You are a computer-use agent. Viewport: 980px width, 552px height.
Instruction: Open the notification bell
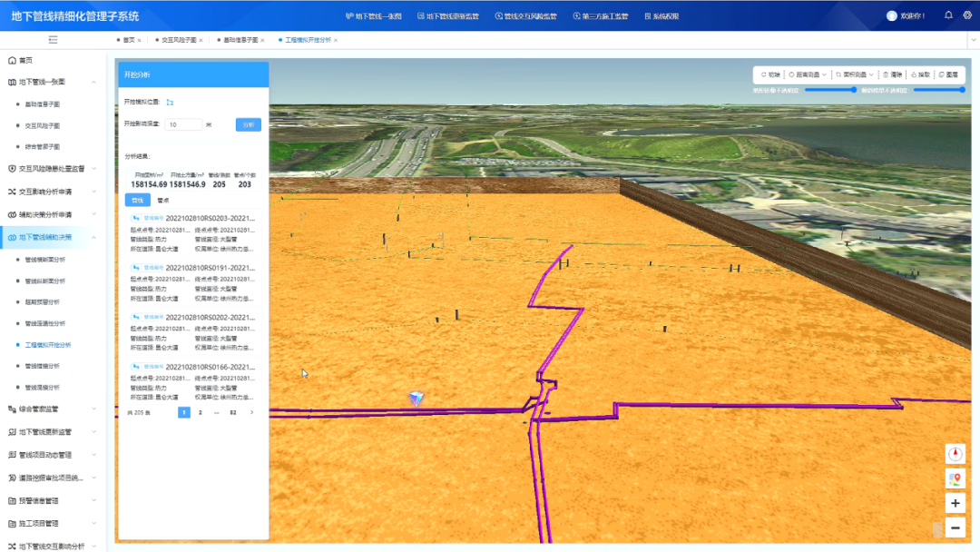point(948,15)
